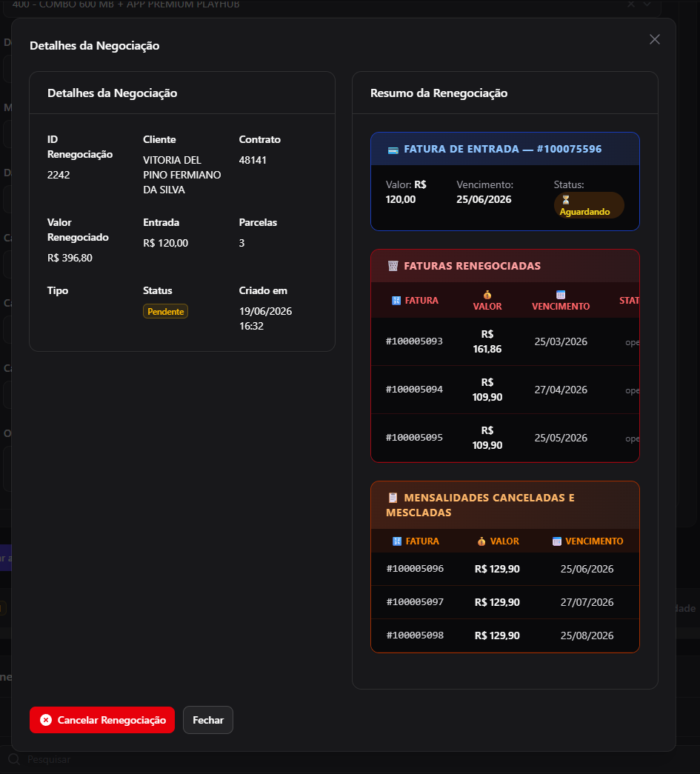
Task: Click the clipboard icon beside Mensalidades Canceladas
Action: pyautogui.click(x=393, y=498)
